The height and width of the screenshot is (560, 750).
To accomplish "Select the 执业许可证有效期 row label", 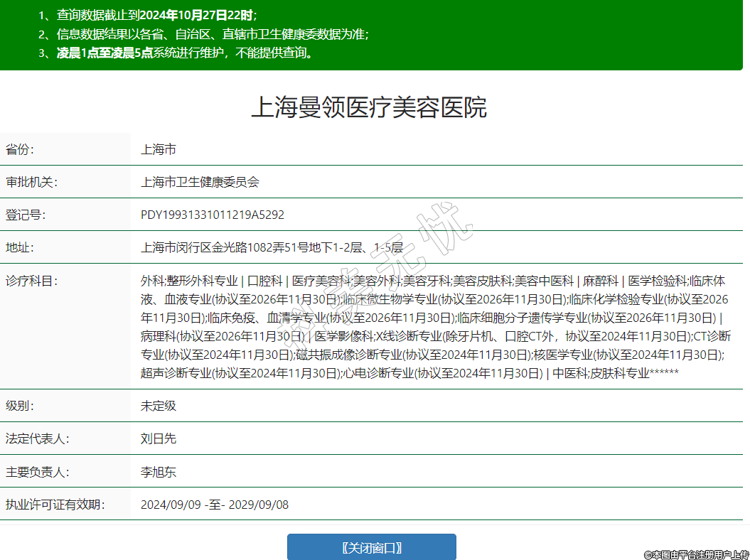I will [55, 505].
